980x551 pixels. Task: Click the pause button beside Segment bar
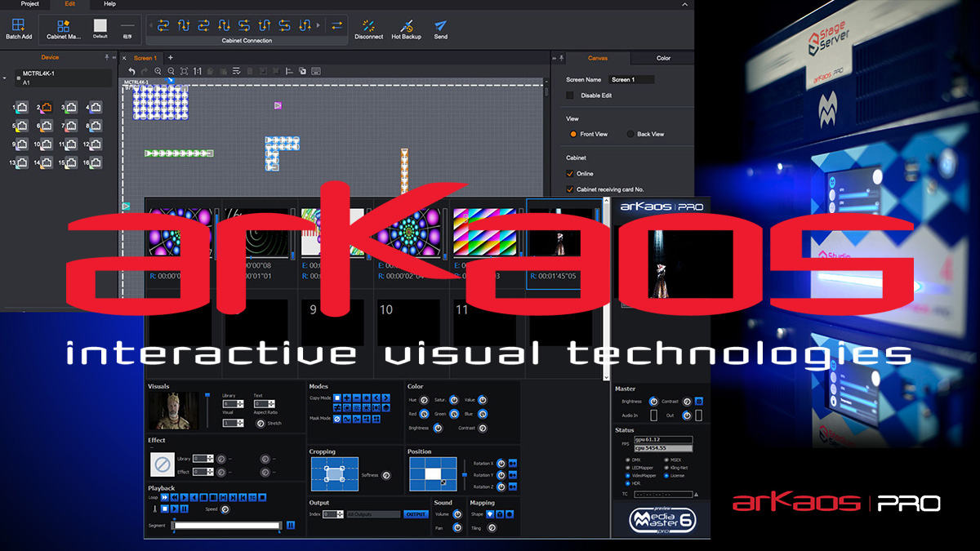291,525
